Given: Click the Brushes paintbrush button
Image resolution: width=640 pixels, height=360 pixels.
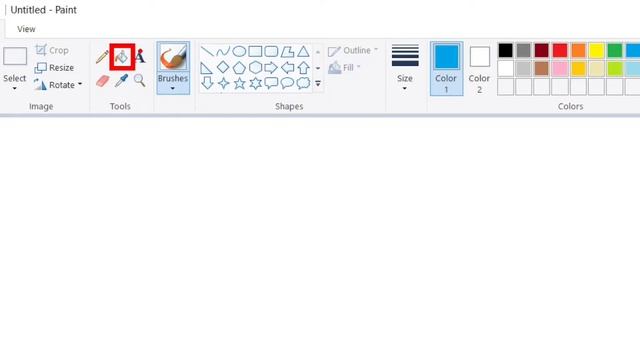Looking at the screenshot, I should tap(173, 57).
